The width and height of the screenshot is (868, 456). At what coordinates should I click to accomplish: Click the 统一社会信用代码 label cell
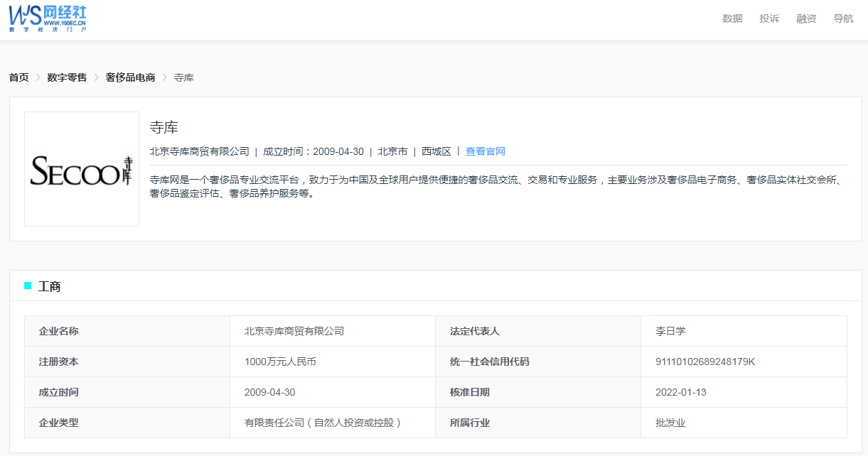tap(538, 362)
